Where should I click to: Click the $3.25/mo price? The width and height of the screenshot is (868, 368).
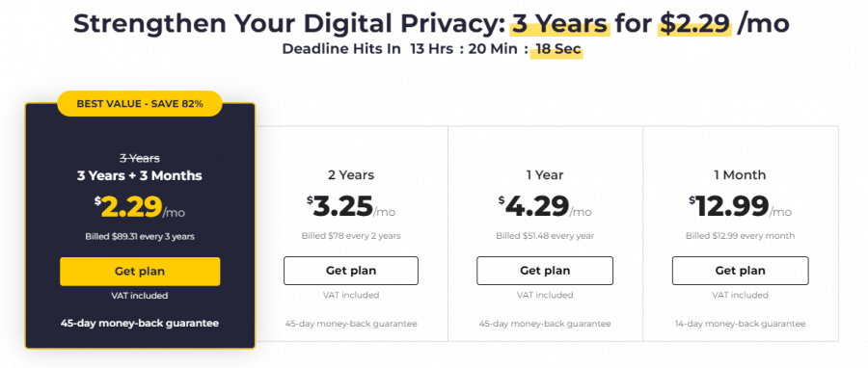tap(351, 207)
